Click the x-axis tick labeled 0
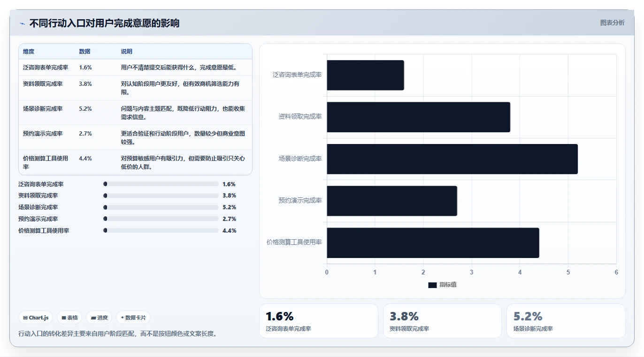This screenshot has height=357, width=644. click(327, 273)
